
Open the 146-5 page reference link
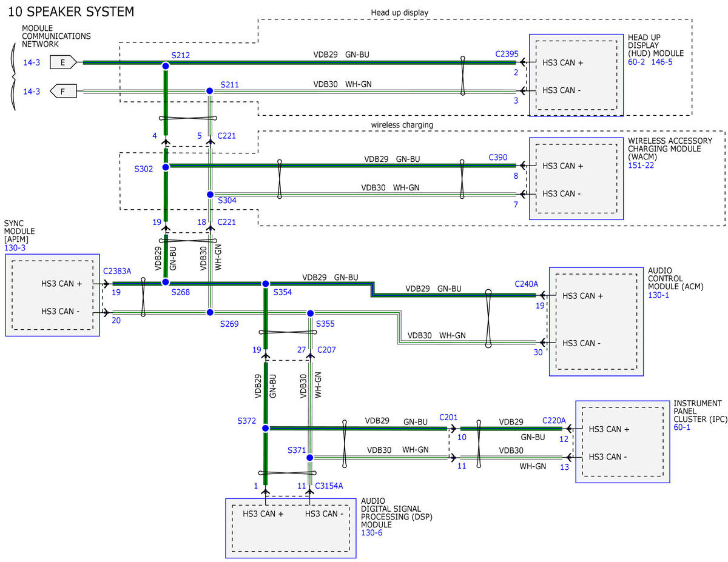pyautogui.click(x=662, y=62)
